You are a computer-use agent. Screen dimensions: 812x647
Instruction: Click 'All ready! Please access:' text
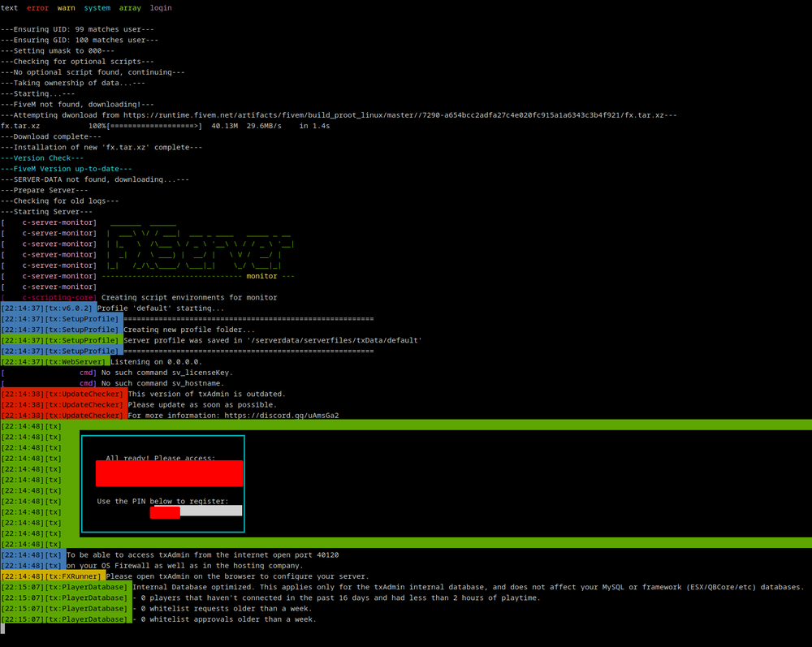[x=161, y=458]
